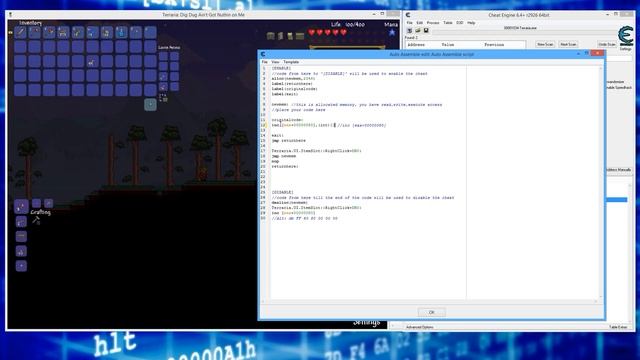Click the Next Scan button
The width and height of the screenshot is (640, 360).
[x=568, y=44]
